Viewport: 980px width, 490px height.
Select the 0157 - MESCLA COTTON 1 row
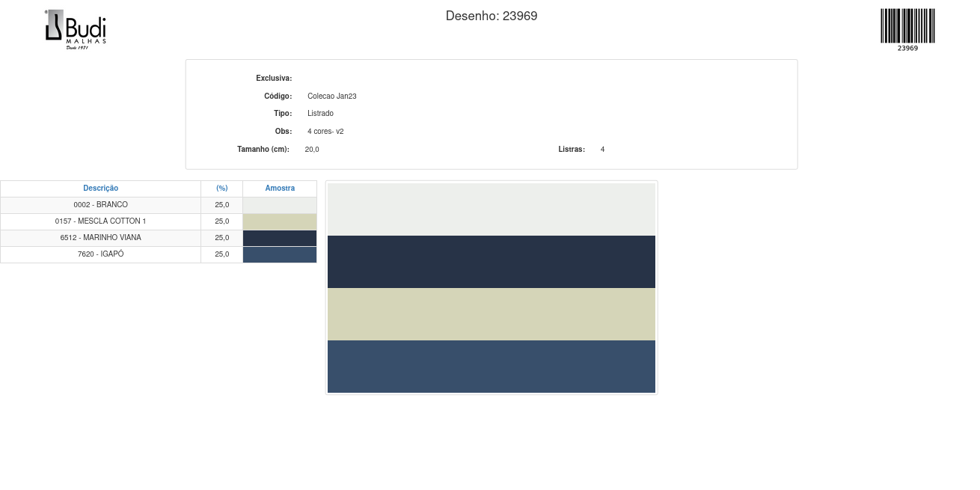tap(100, 221)
